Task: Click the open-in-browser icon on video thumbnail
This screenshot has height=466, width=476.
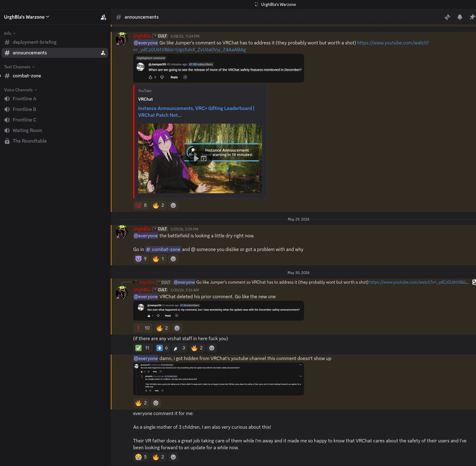Action: tap(204, 158)
